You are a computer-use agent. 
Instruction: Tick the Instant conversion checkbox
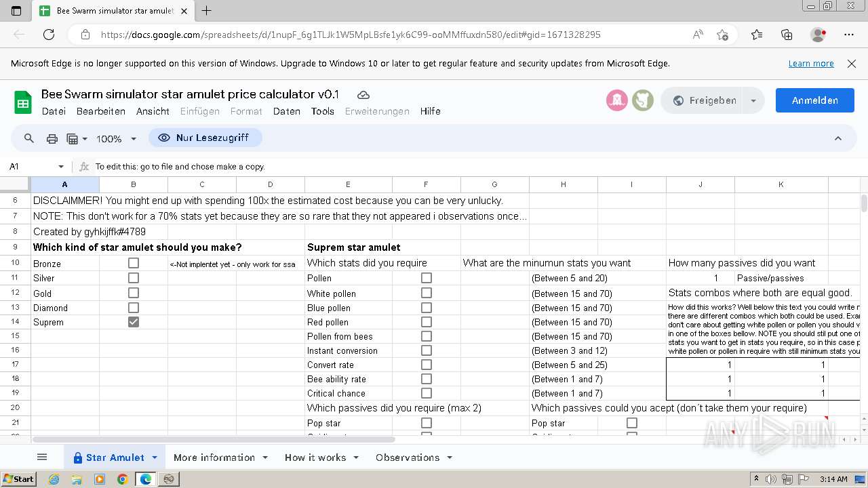pyautogui.click(x=427, y=350)
